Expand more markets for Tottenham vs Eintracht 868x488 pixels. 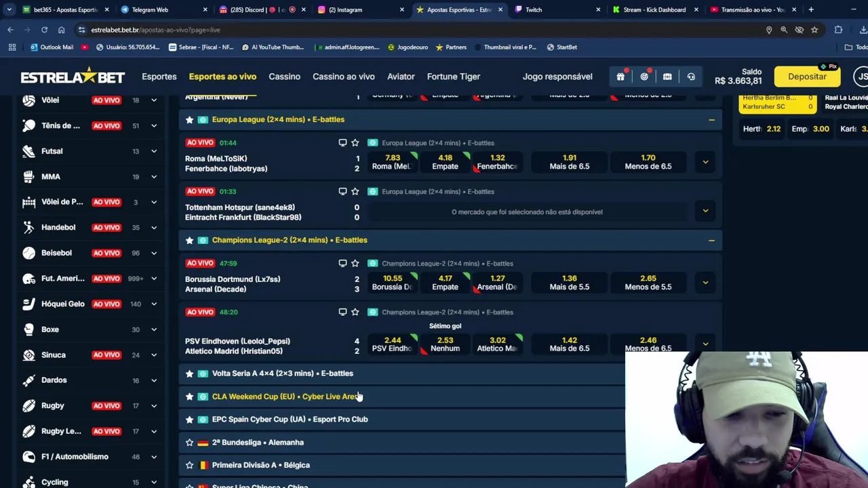[705, 211]
